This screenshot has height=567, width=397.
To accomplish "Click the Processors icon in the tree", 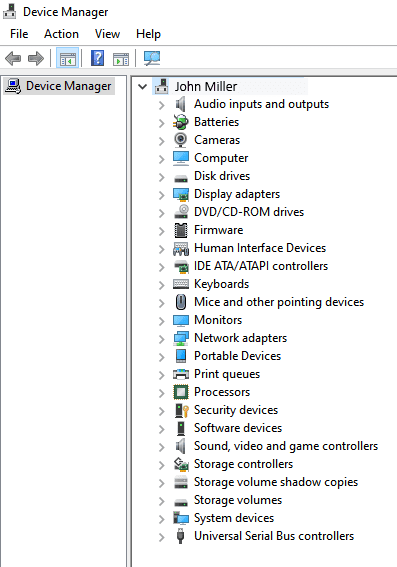I will pos(181,392).
